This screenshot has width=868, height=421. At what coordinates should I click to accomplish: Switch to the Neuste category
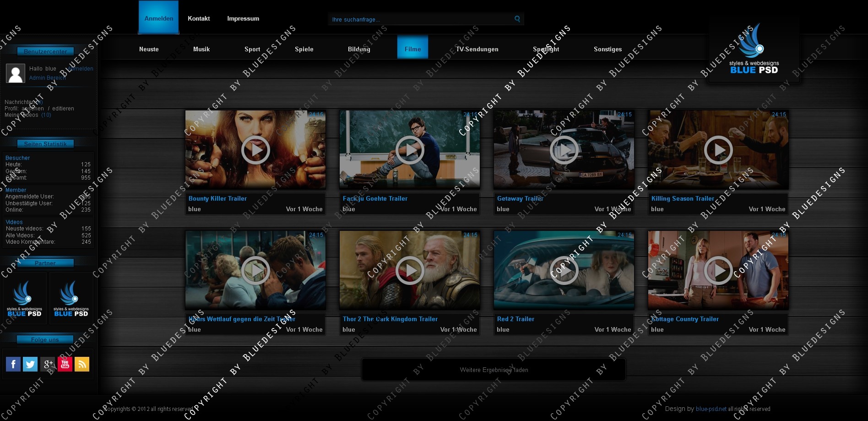[x=149, y=49]
